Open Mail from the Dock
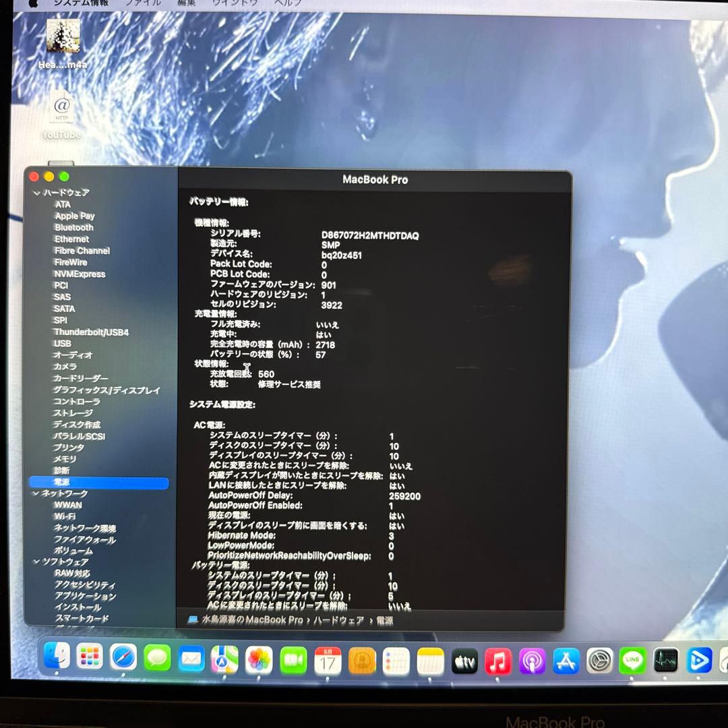The image size is (728, 728). pos(191,661)
